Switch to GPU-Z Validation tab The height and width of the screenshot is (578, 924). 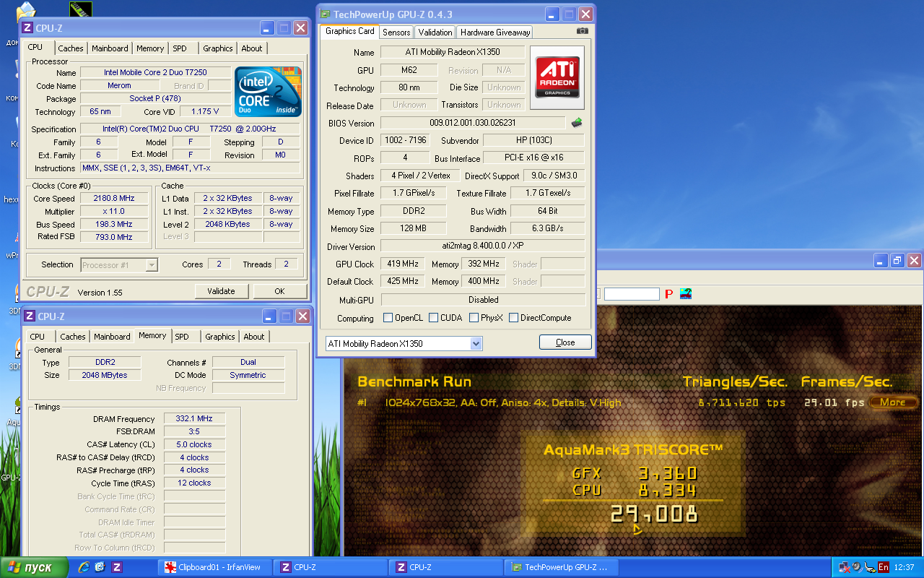coord(435,33)
